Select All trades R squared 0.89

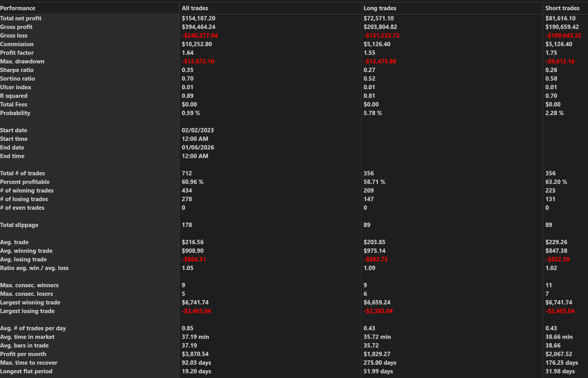tap(187, 96)
